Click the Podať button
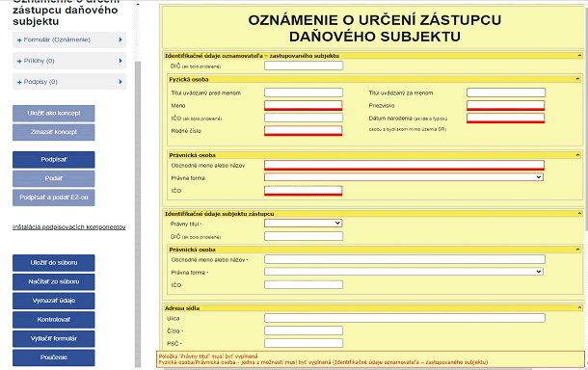 [54, 178]
